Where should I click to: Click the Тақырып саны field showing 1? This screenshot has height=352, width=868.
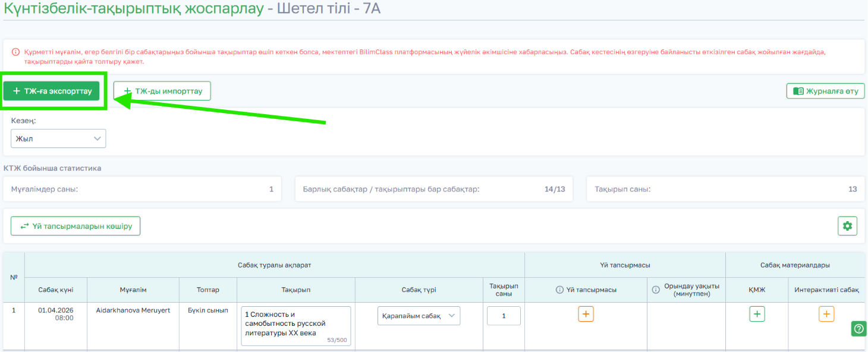click(504, 316)
